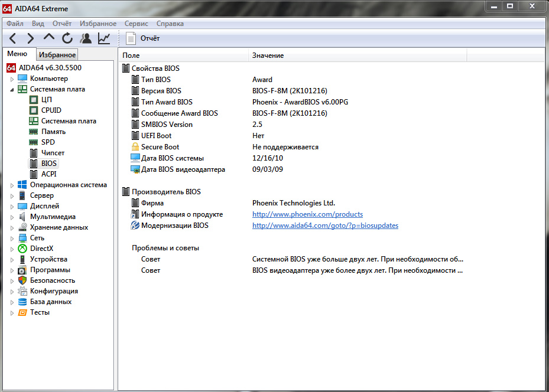Click the Forward navigation arrow
The image size is (549, 392).
[x=30, y=38]
